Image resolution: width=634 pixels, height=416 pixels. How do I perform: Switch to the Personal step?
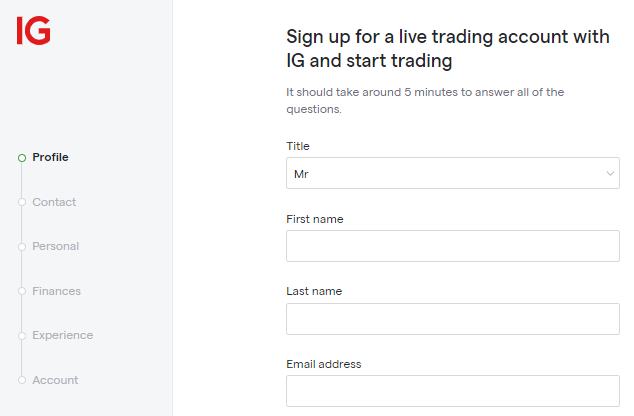pos(55,246)
